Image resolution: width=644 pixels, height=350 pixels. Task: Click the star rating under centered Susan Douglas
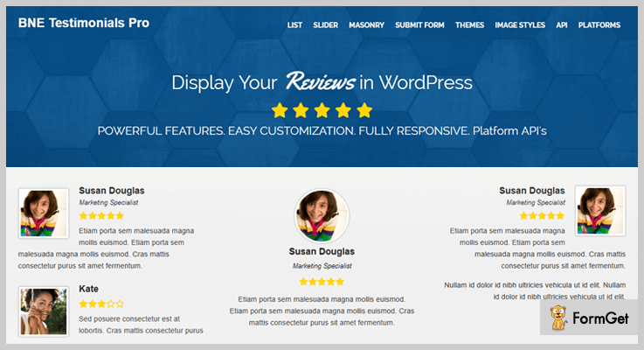tap(322, 282)
